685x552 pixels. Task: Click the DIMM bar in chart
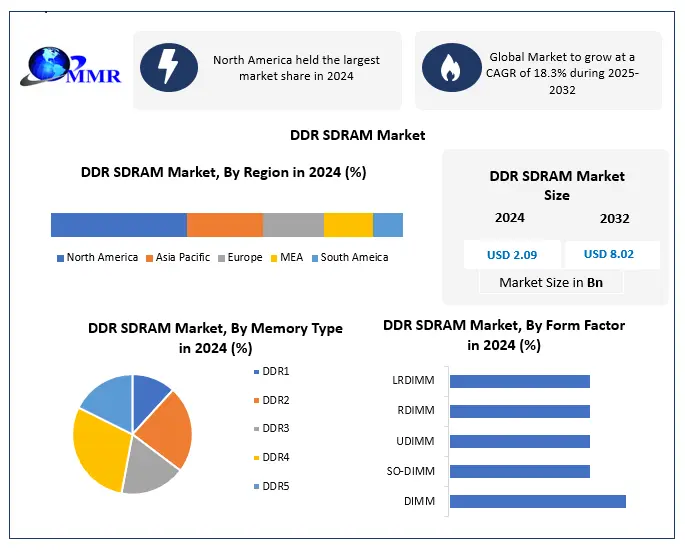pyautogui.click(x=537, y=501)
